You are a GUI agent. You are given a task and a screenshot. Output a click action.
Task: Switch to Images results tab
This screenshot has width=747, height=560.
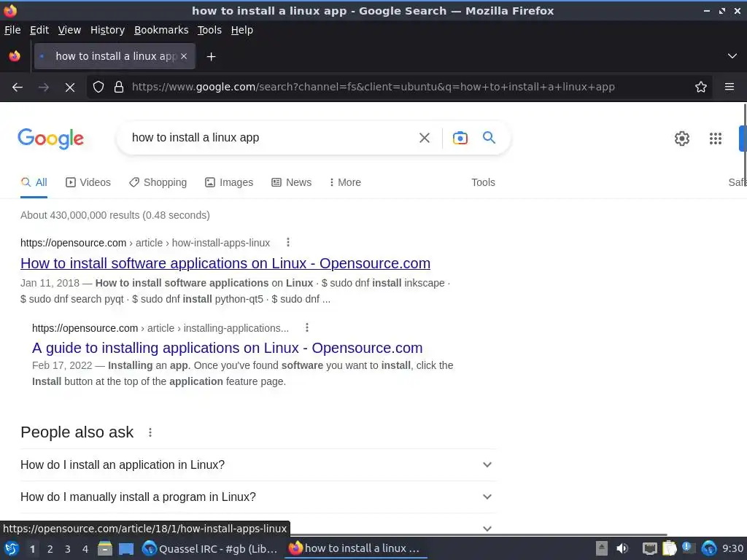229,182
